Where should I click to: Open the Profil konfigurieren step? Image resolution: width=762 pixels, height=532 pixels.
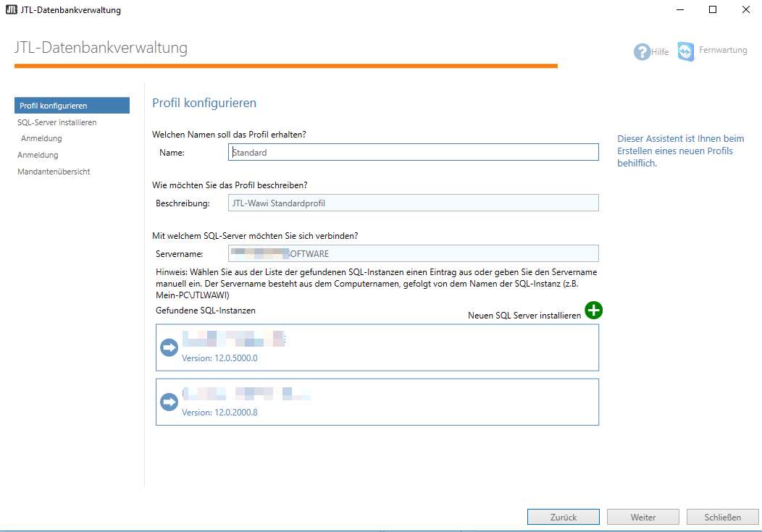[72, 106]
